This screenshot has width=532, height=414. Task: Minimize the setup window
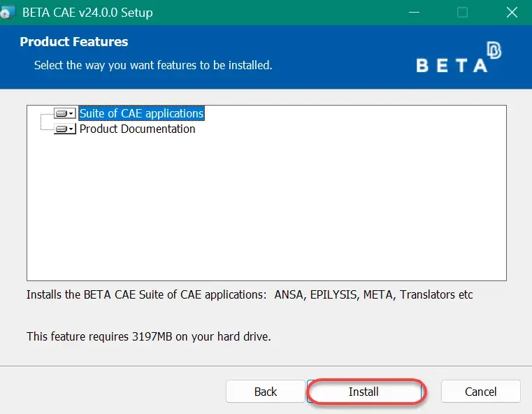[414, 13]
